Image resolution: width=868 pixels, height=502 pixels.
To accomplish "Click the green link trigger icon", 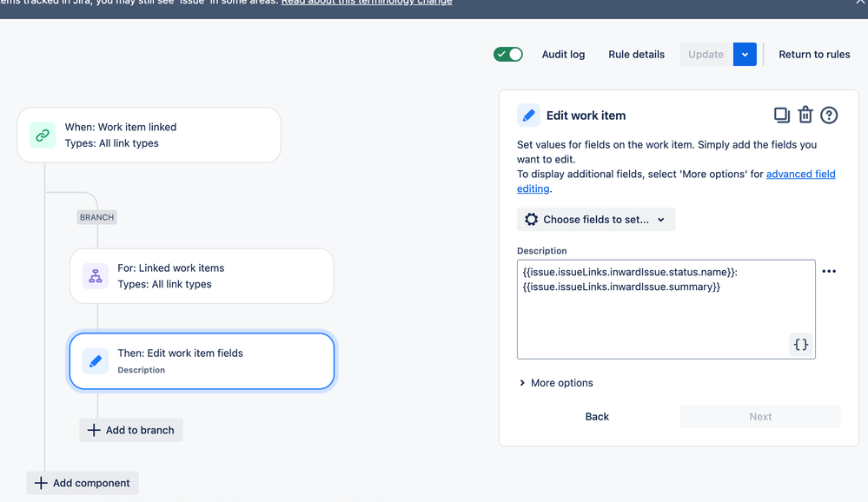I will [43, 135].
